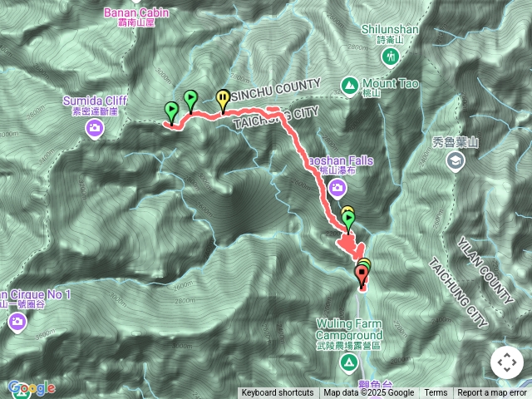The height and width of the screenshot is (399, 532).
Task: Click the Mount Tao mountain peak icon
Action: click(x=350, y=86)
